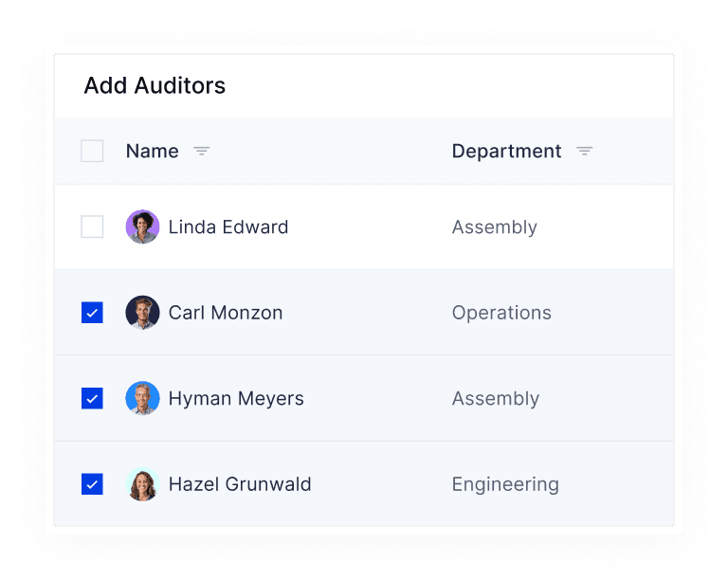Click the name Hyman Meyers
This screenshot has width=728, height=580.
pyautogui.click(x=236, y=399)
